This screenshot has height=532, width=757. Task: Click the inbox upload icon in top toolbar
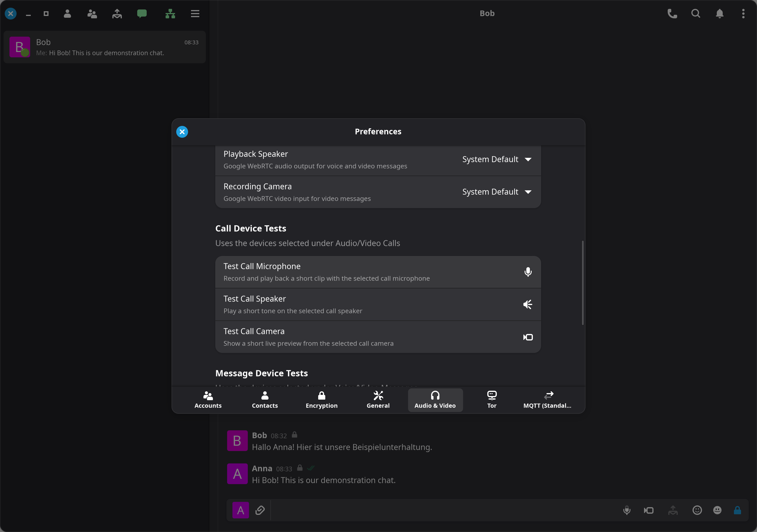point(117,14)
